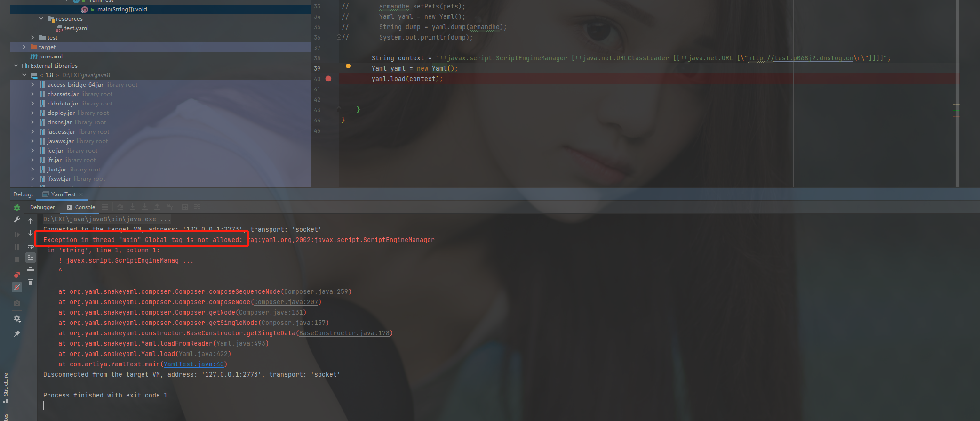
Task: Click the Down the Stack Trace arrow
Action: (31, 233)
